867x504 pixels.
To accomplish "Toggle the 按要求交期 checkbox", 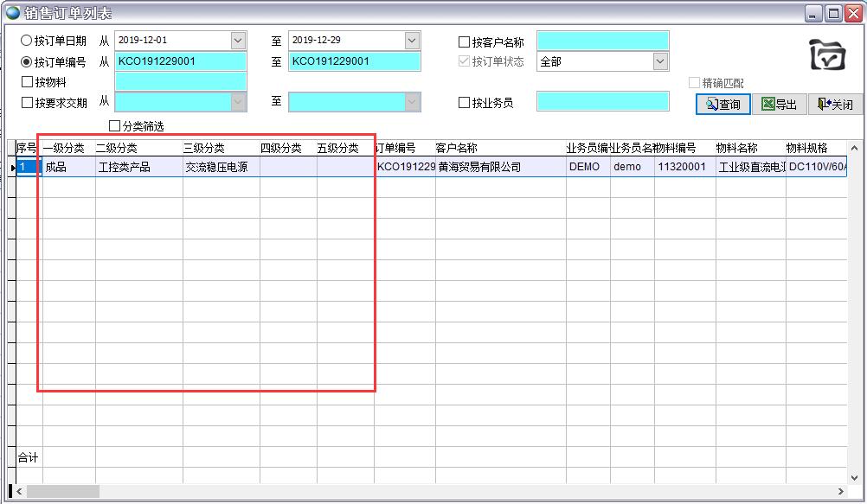I will (27, 103).
